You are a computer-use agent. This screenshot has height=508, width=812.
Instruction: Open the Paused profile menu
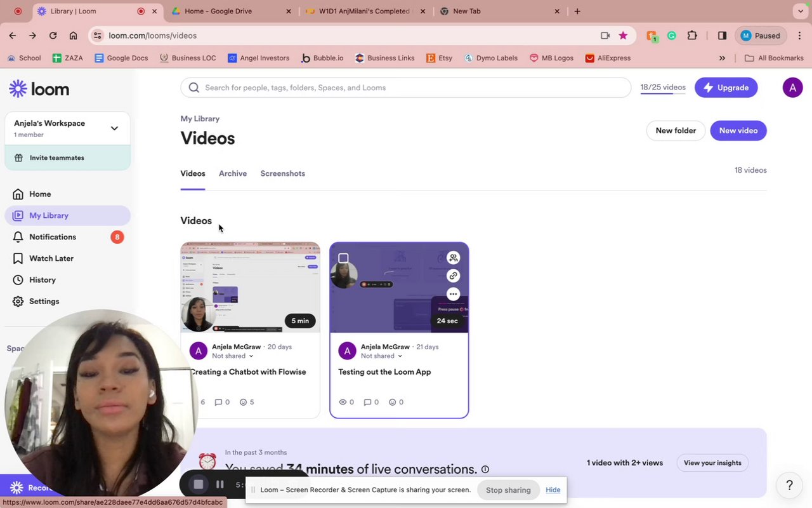(x=761, y=36)
